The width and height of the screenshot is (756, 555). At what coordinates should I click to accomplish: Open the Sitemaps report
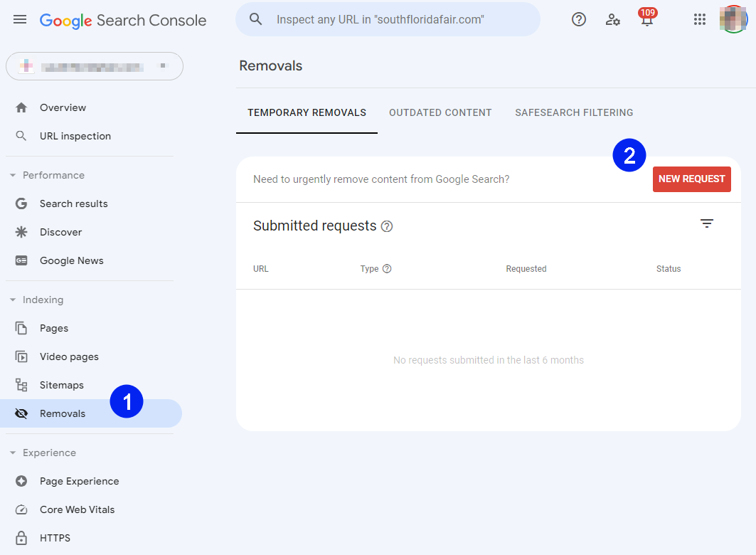62,385
